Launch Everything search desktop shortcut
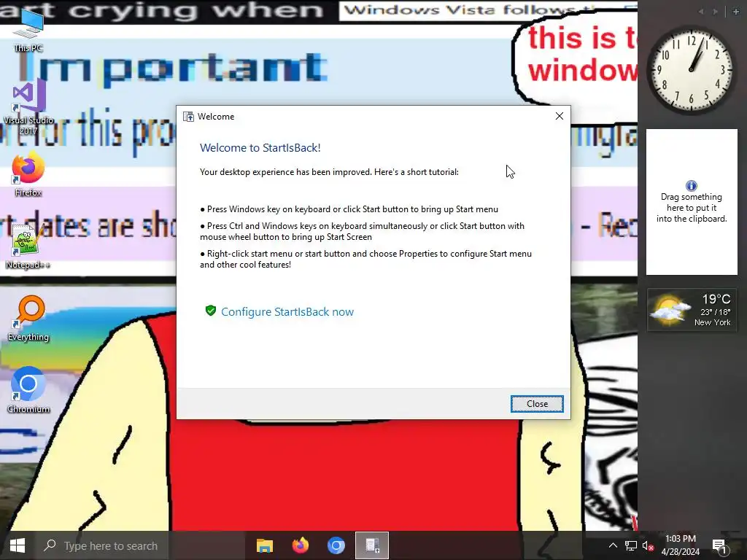747x560 pixels. click(28, 318)
